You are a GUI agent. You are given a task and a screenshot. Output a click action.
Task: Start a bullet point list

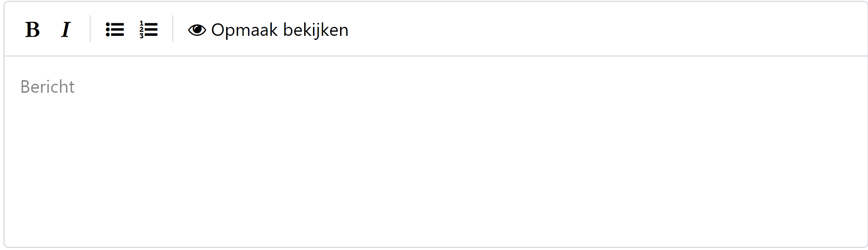click(x=115, y=30)
